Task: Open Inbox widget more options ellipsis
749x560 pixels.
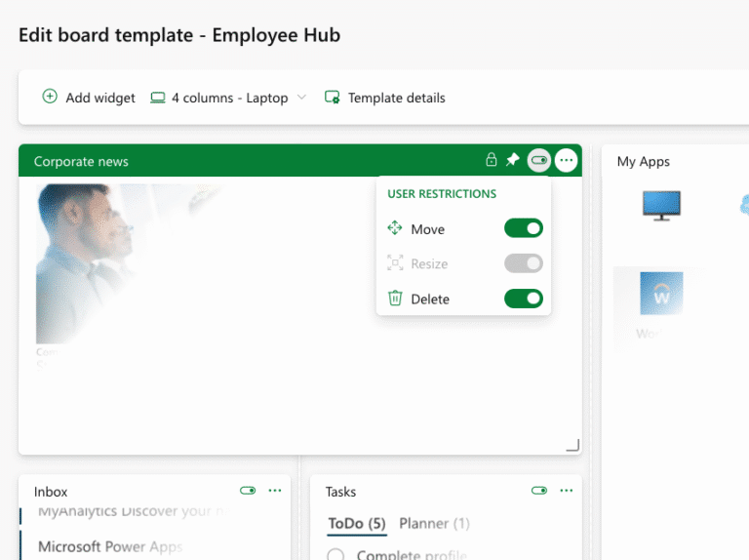Action: pyautogui.click(x=275, y=491)
